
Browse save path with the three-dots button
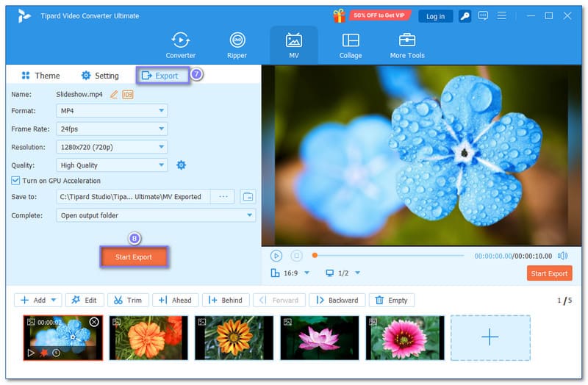tap(223, 197)
